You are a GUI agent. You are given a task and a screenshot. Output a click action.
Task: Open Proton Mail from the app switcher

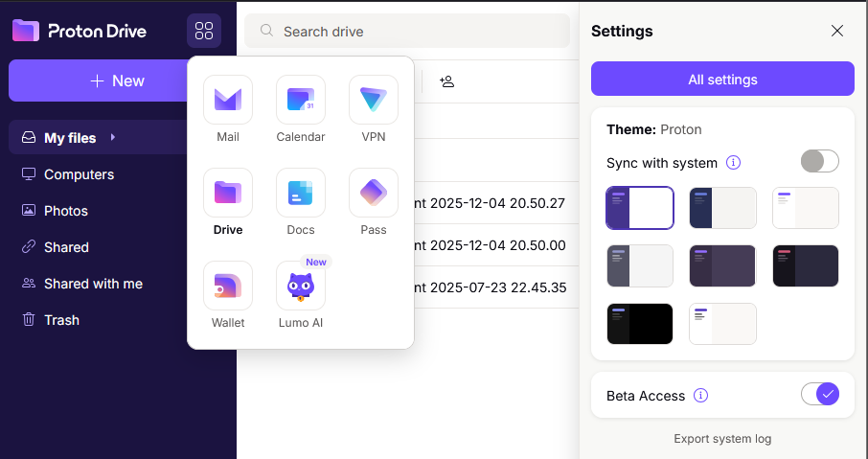pyautogui.click(x=228, y=100)
